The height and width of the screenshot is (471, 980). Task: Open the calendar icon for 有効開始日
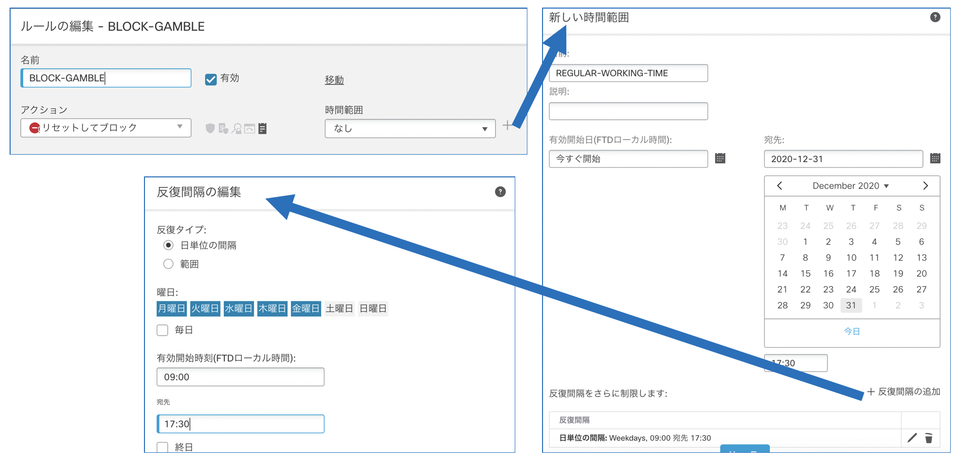pos(720,159)
